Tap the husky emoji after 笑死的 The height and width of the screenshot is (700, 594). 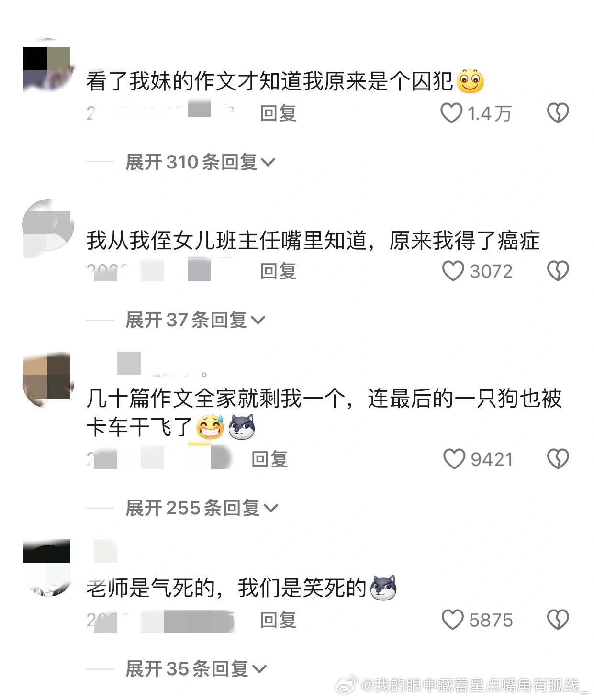383,588
